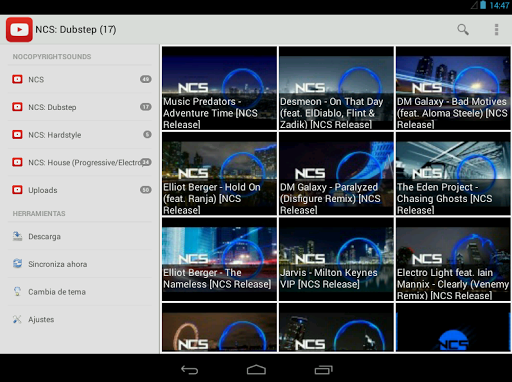The width and height of the screenshot is (512, 382).
Task: Click the Descarga download icon
Action: click(x=17, y=236)
